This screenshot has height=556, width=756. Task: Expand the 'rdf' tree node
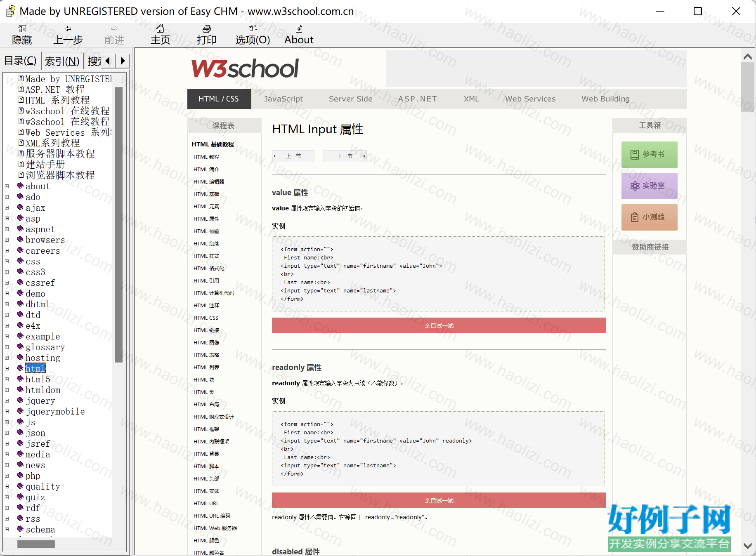click(x=7, y=508)
